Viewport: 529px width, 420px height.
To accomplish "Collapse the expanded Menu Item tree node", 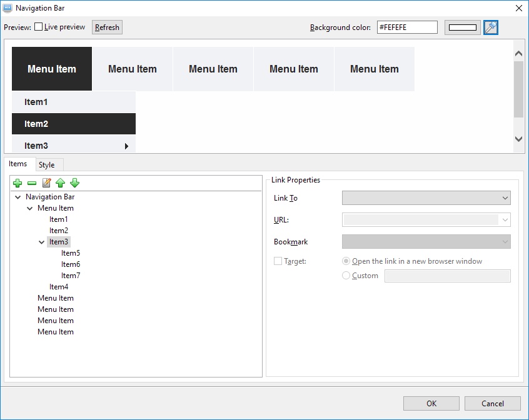I will pyautogui.click(x=29, y=208).
